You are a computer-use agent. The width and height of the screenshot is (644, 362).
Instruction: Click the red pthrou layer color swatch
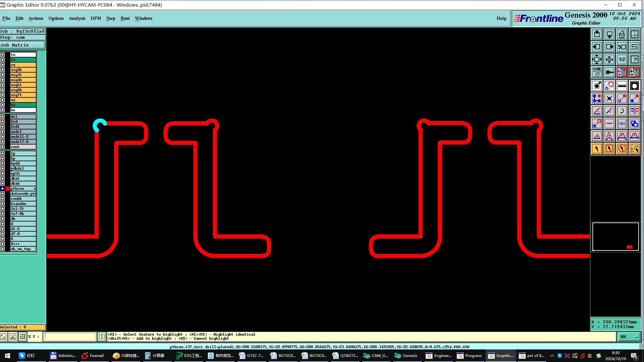tap(8, 189)
